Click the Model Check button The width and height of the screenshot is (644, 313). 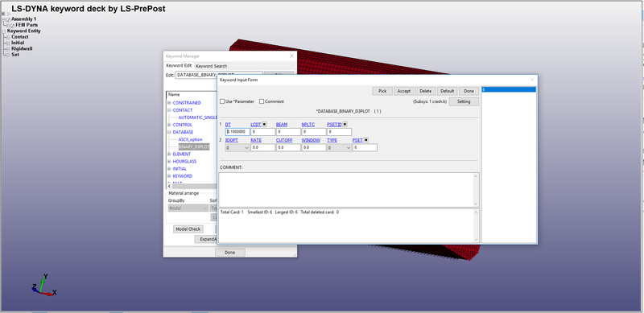pos(188,229)
